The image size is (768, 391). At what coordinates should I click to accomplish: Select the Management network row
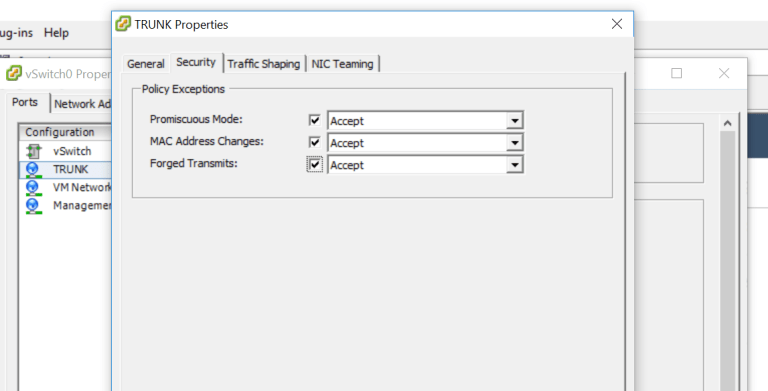[66, 206]
